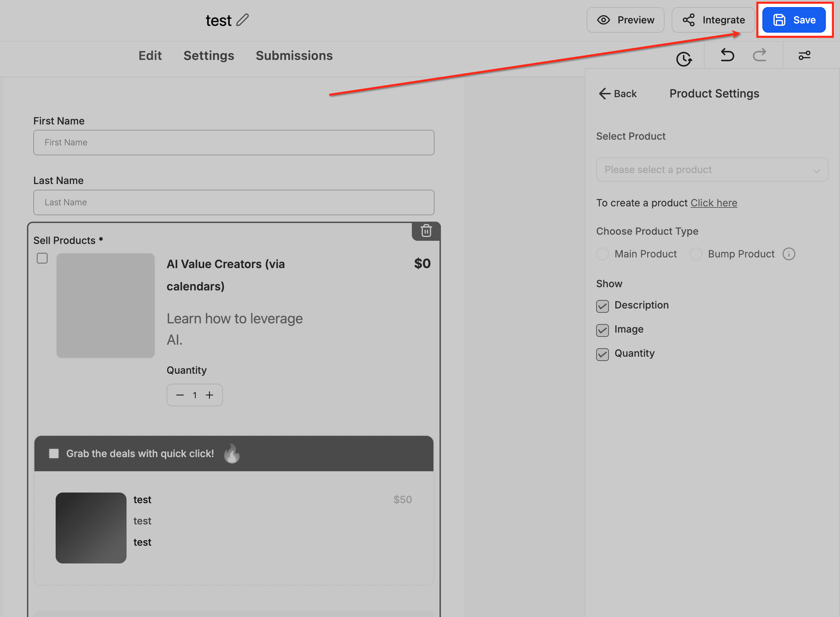Switch to the Settings tab
This screenshot has height=617, width=840.
[x=209, y=56]
